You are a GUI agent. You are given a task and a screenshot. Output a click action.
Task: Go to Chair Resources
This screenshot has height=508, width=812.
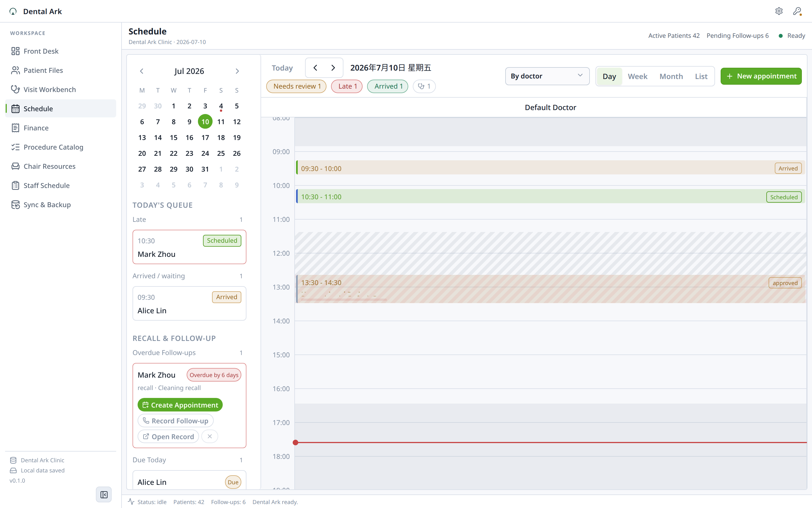pyautogui.click(x=60, y=166)
